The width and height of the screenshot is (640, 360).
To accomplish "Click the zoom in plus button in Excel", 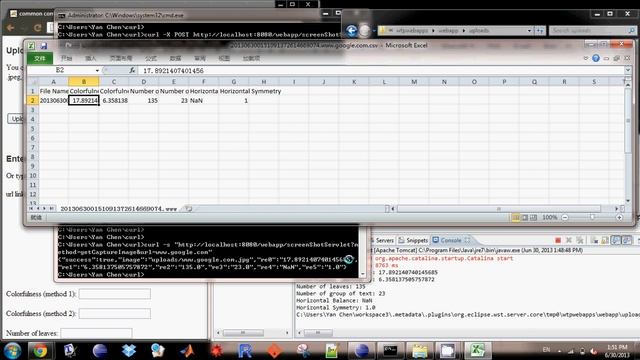I will coord(620,218).
